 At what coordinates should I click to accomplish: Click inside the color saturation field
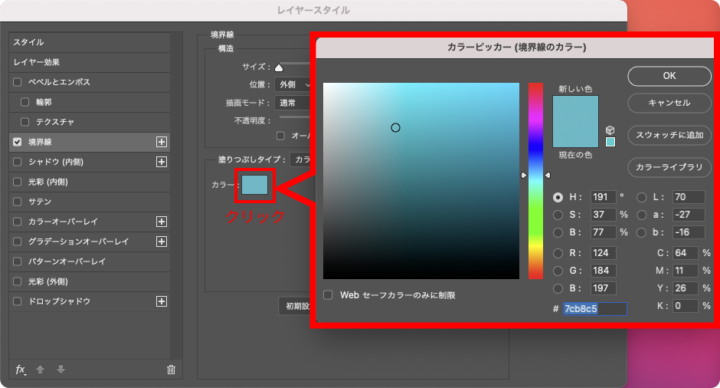[421, 181]
